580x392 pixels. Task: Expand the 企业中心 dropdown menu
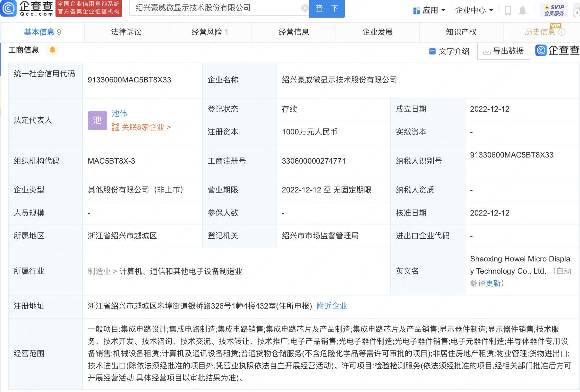pos(474,11)
